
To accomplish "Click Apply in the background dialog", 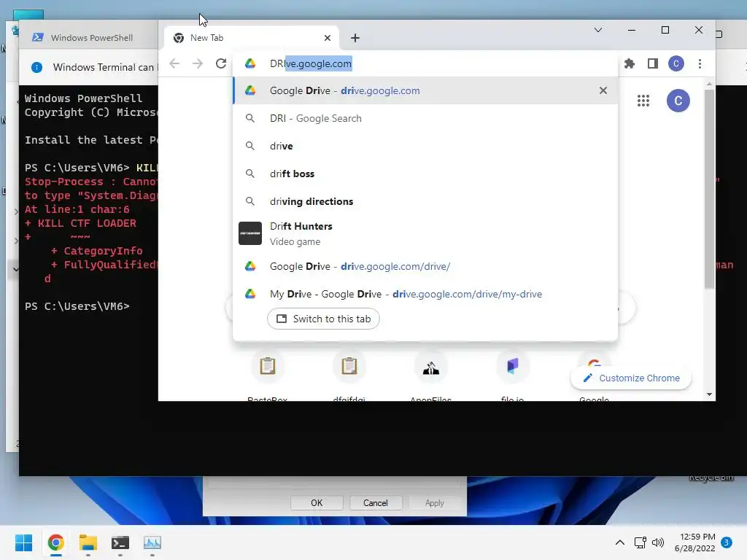I will point(435,503).
